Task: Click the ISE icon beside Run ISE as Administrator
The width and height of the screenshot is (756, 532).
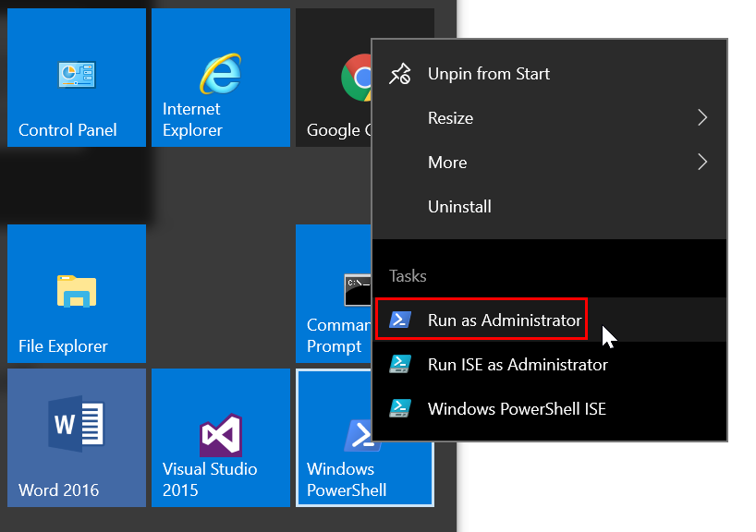Action: click(x=400, y=364)
